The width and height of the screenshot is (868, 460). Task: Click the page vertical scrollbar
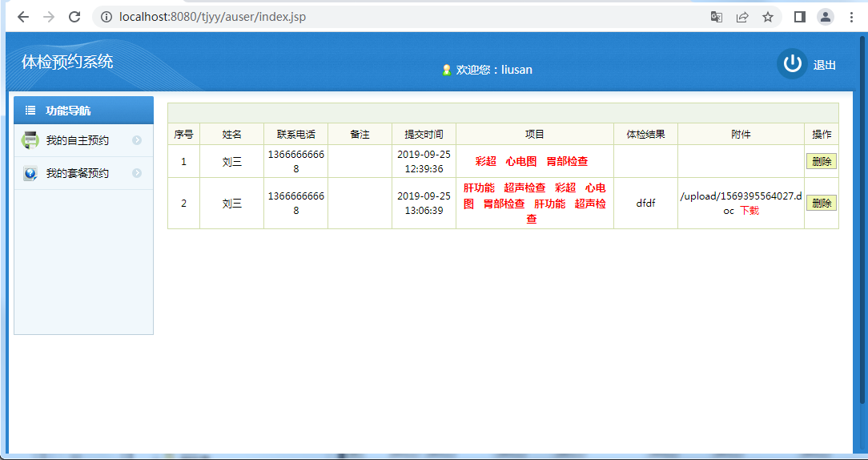(x=862, y=219)
